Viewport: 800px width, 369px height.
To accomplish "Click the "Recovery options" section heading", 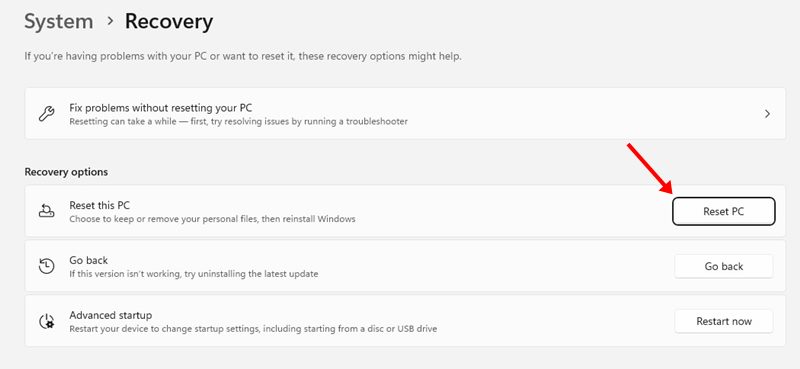I will pyautogui.click(x=66, y=172).
